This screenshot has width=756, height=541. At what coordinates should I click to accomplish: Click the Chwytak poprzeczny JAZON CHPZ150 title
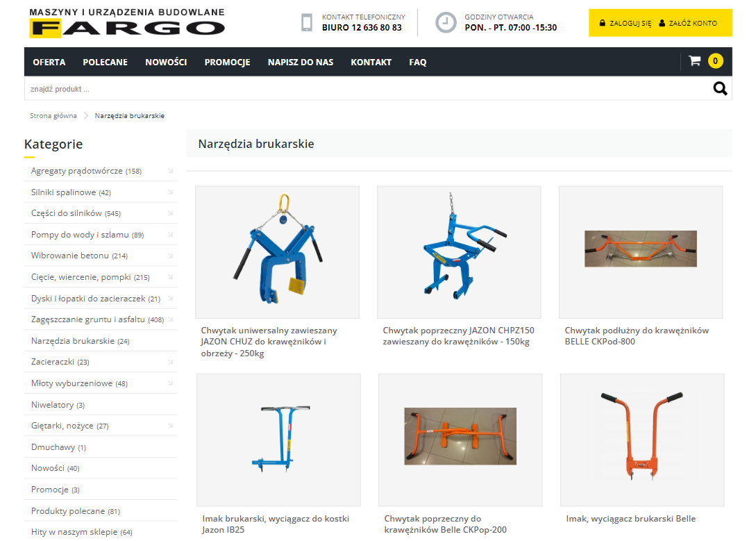coord(458,336)
